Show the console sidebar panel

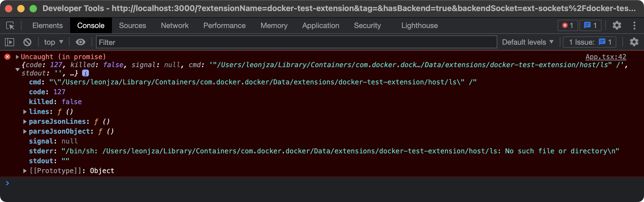[10, 42]
